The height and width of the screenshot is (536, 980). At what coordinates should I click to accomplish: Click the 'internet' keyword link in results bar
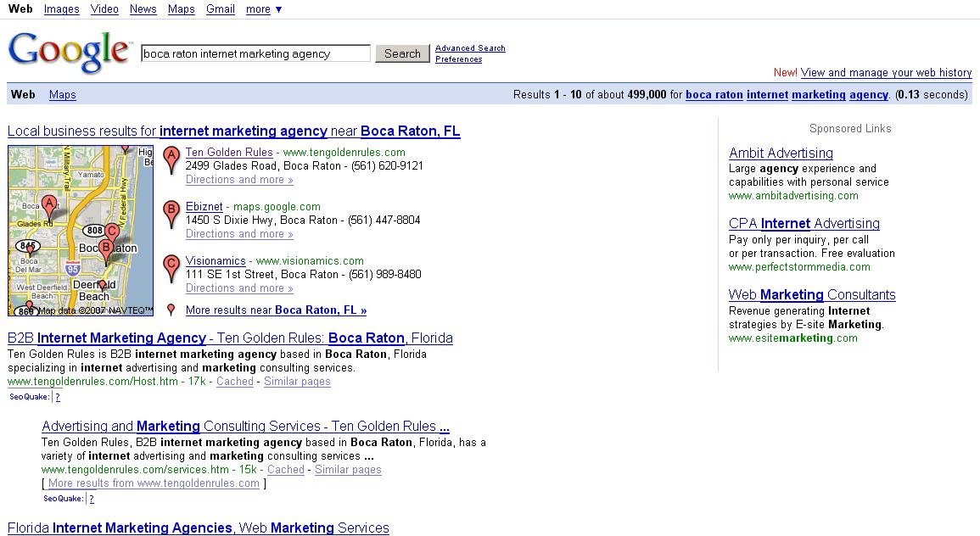pos(768,94)
